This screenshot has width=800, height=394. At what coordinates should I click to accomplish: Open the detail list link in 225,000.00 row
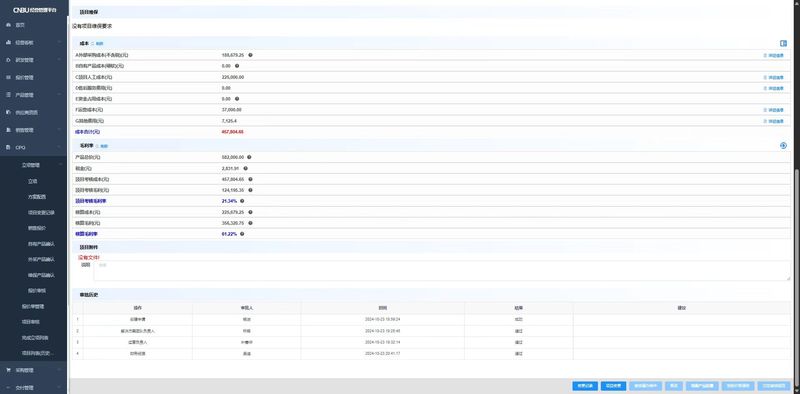(773, 77)
